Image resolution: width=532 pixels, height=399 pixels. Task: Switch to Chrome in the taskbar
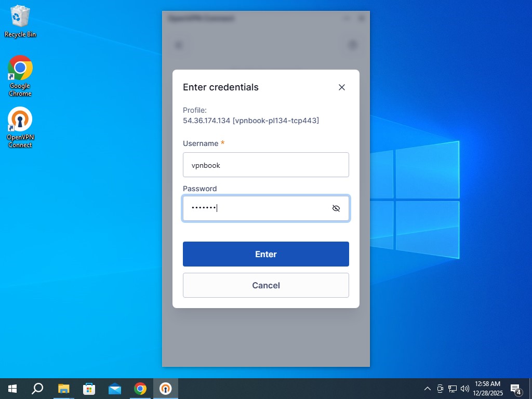click(x=140, y=389)
